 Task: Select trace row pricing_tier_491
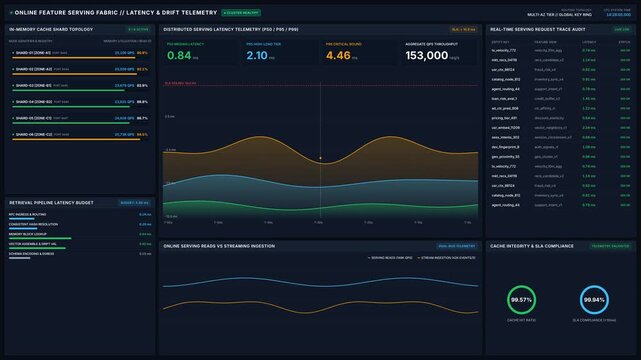pyautogui.click(x=560, y=118)
